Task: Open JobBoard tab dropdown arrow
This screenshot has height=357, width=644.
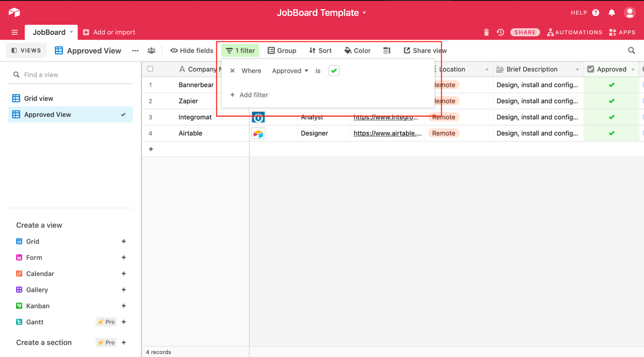Action: 72,32
